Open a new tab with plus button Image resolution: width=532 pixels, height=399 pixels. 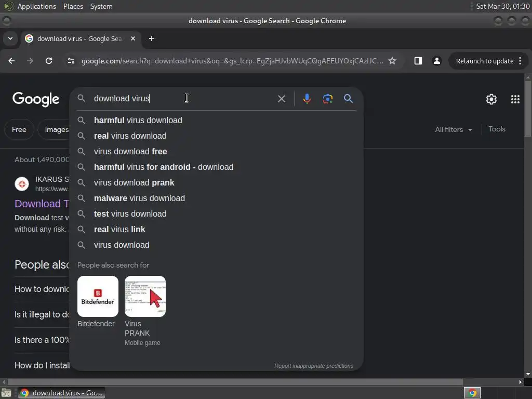click(x=152, y=38)
